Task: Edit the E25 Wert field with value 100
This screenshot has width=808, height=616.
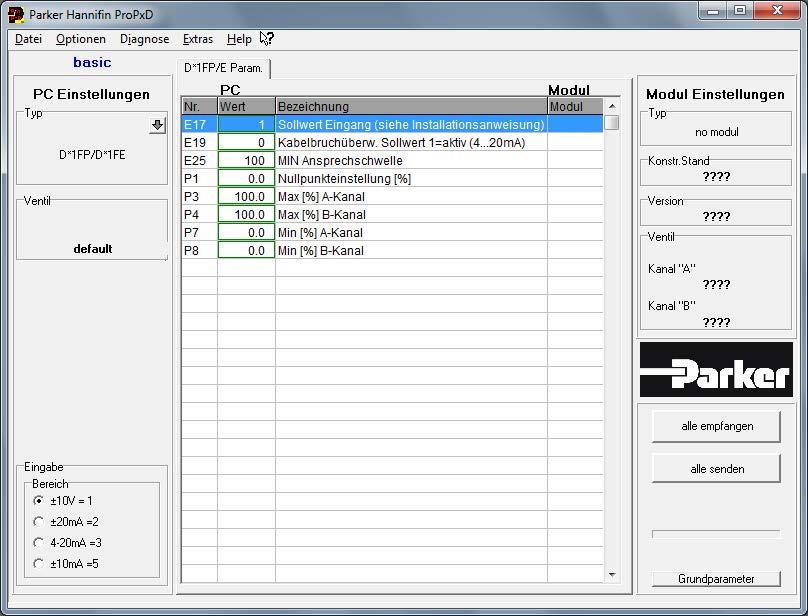Action: click(x=246, y=160)
